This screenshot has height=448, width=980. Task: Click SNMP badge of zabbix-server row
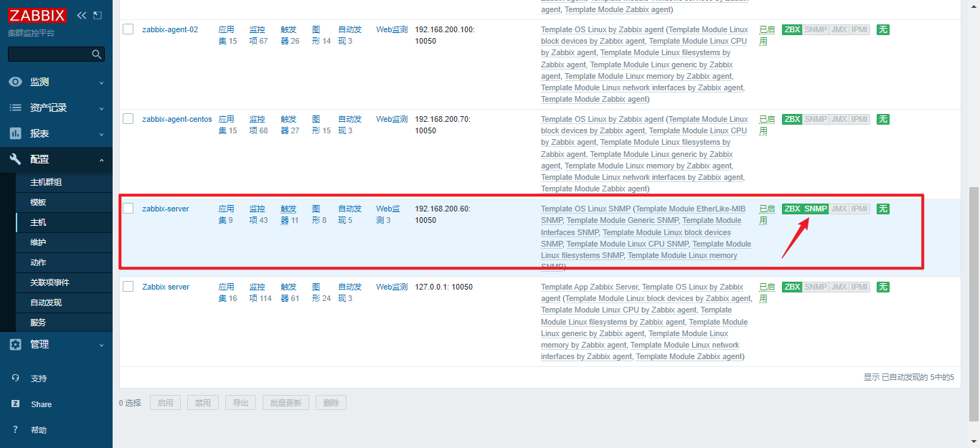(x=816, y=209)
